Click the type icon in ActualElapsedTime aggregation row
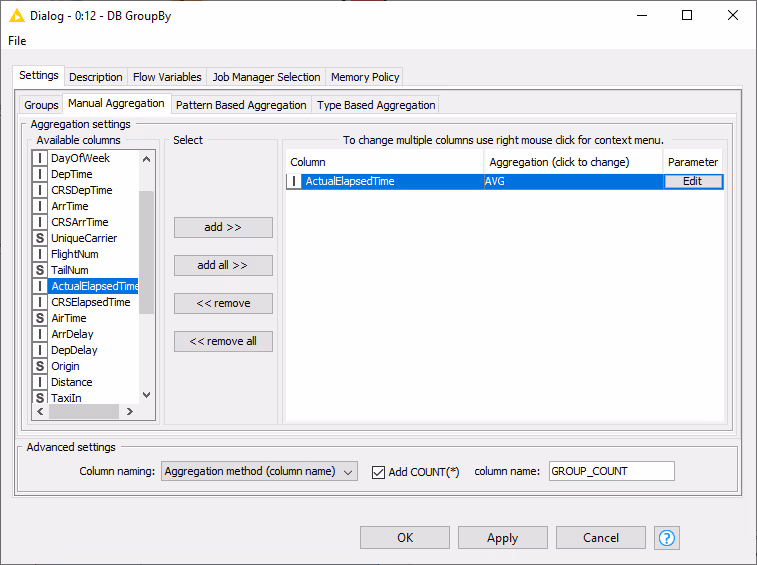 294,182
